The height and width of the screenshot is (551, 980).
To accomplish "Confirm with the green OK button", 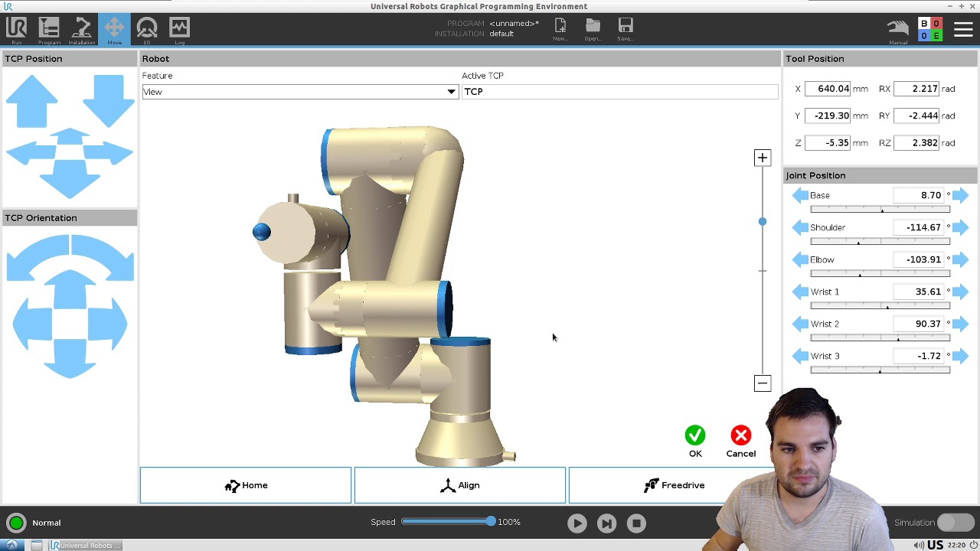I will click(x=695, y=442).
